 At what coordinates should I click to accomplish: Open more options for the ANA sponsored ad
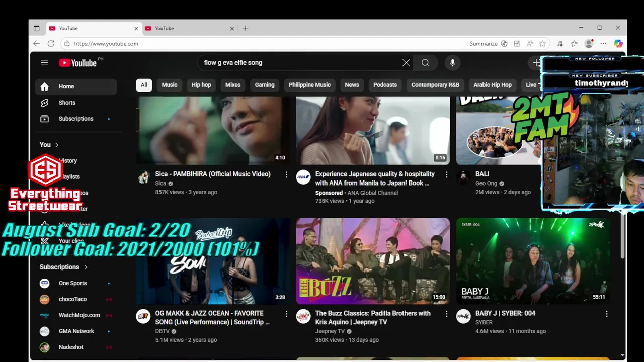point(446,174)
